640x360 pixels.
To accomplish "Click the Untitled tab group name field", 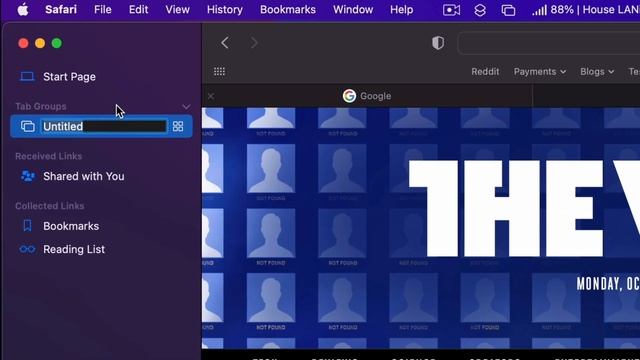I will (x=104, y=127).
